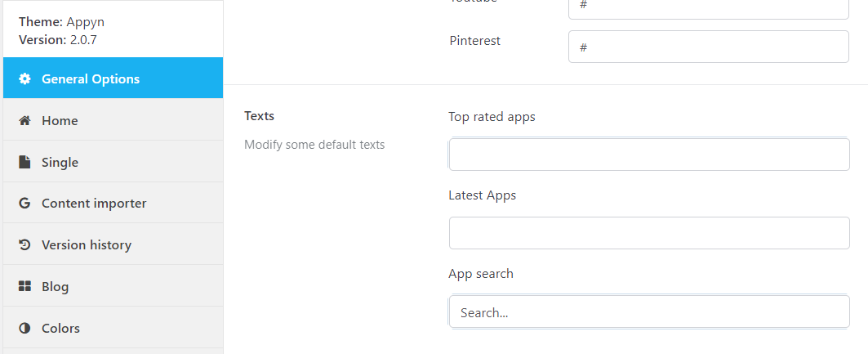Select the Blog menu item
Screen dimensions: 868x354
tap(113, 286)
